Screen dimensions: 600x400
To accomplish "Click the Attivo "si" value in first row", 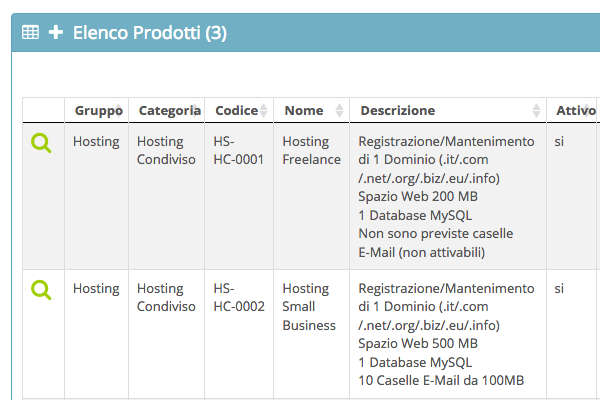I will click(559, 142).
